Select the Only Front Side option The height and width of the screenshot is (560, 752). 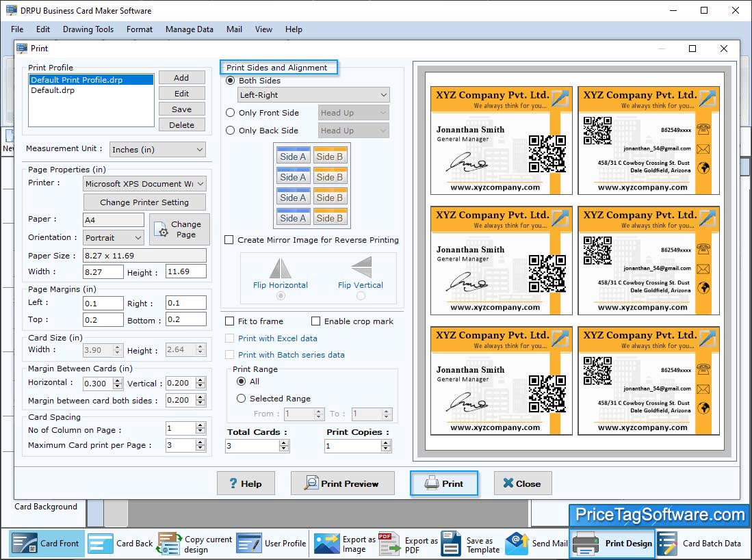pyautogui.click(x=230, y=113)
